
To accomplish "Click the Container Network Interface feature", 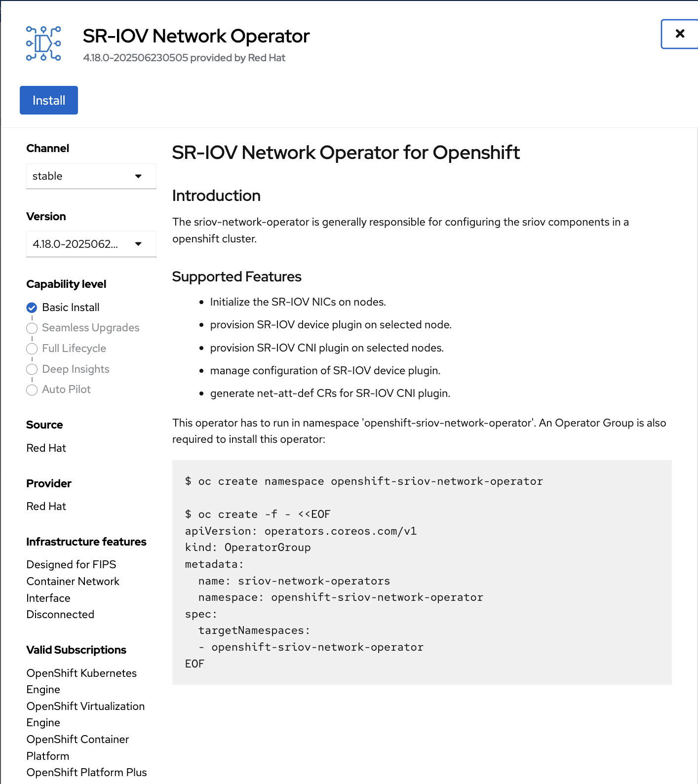I will click(73, 589).
